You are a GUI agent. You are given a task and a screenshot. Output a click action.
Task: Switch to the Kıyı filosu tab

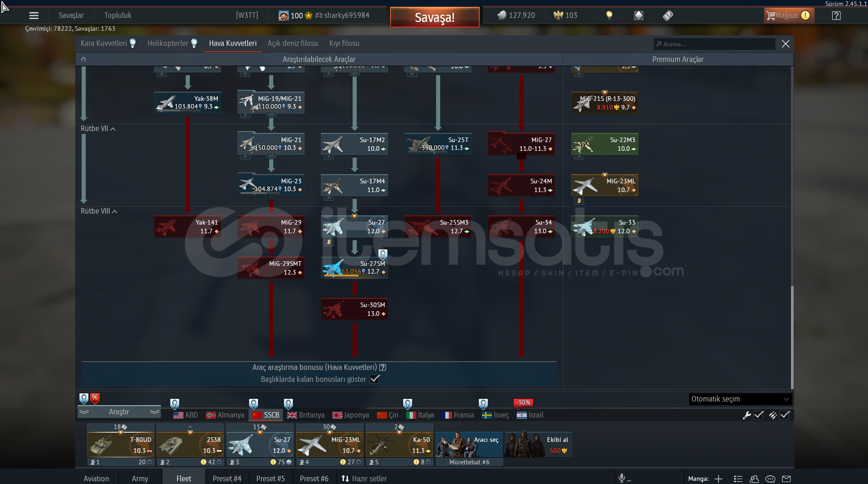point(344,43)
